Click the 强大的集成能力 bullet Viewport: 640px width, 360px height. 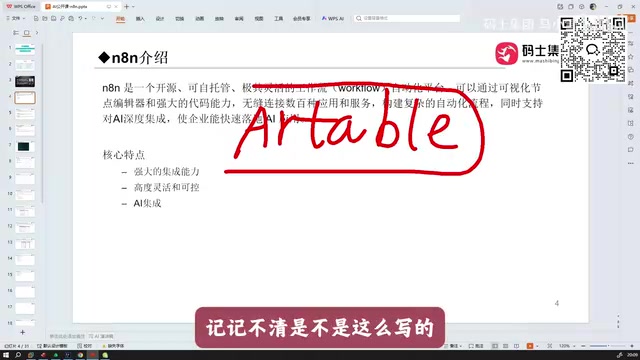pos(167,171)
